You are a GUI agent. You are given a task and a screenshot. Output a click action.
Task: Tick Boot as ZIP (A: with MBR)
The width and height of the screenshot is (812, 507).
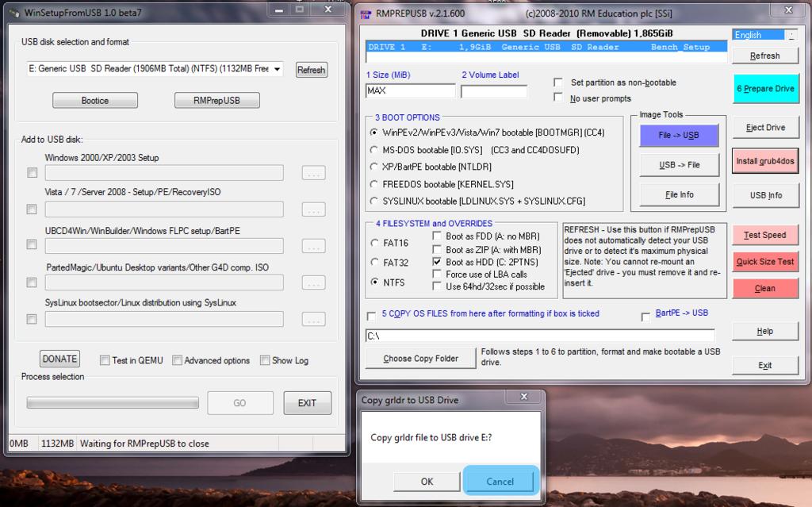[437, 249]
